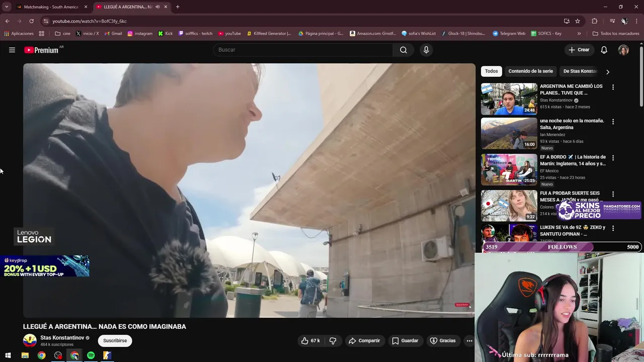Open File Explorer from taskbar
644x362 pixels.
(x=25, y=355)
